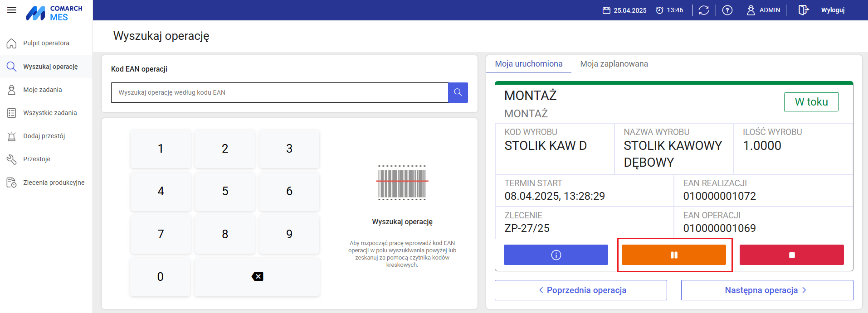
Task: Select Dodaj przestój in sidebar
Action: pos(44,136)
